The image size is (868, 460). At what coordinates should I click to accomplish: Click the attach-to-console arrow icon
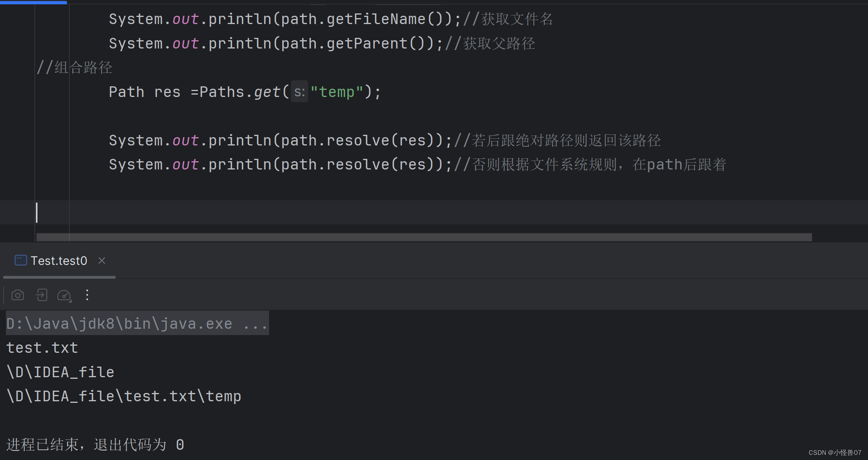(x=41, y=294)
